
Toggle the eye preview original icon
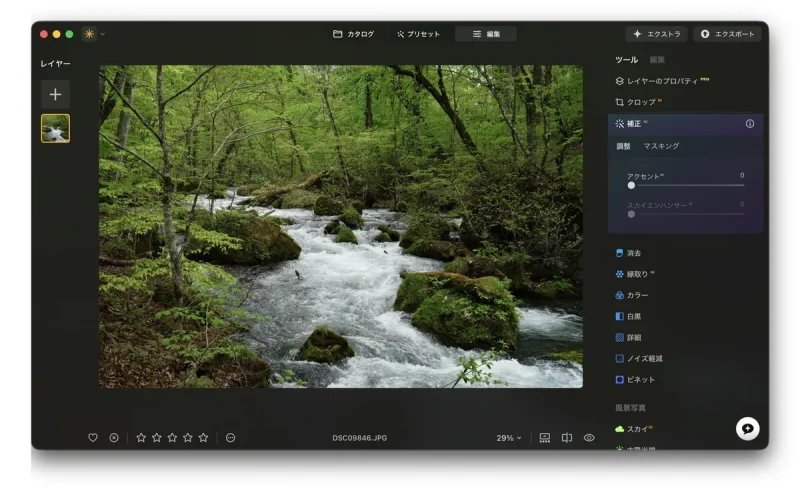(x=589, y=437)
